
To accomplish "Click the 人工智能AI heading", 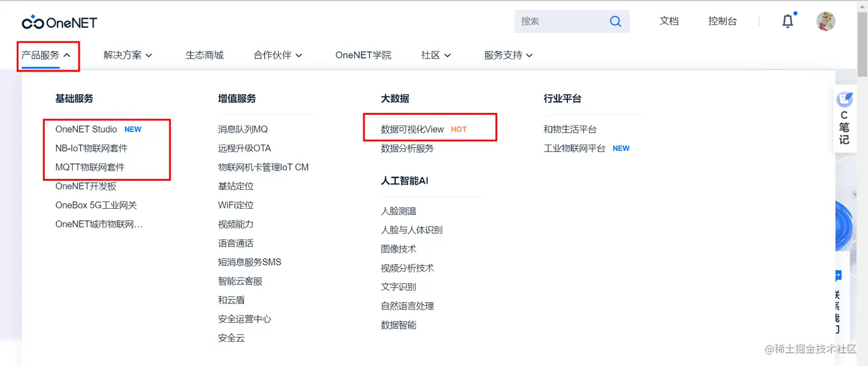I will pyautogui.click(x=404, y=180).
